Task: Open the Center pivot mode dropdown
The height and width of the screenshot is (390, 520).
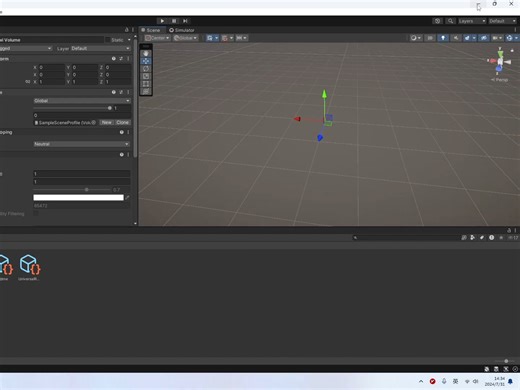Action: click(x=158, y=38)
